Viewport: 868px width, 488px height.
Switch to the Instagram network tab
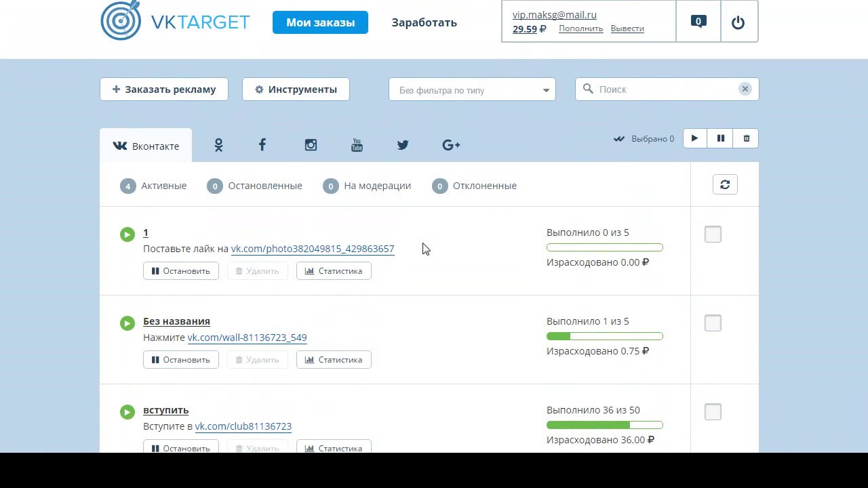[311, 145]
